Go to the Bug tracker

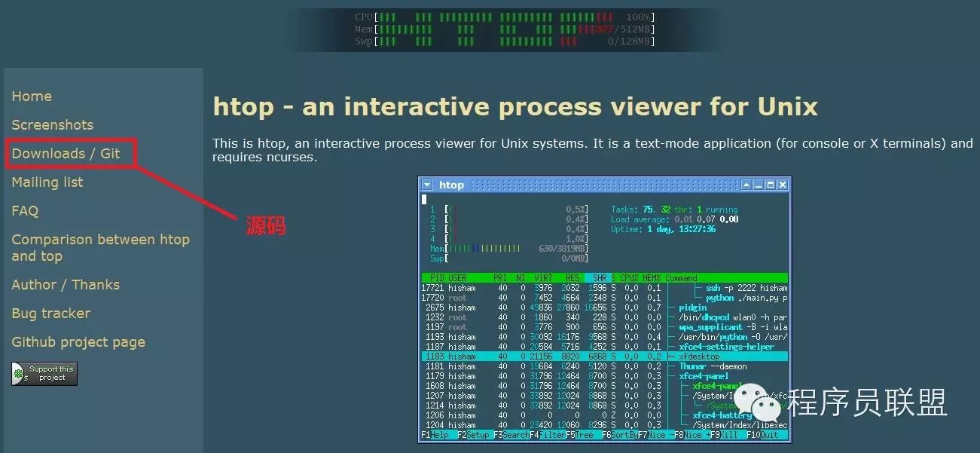[51, 314]
